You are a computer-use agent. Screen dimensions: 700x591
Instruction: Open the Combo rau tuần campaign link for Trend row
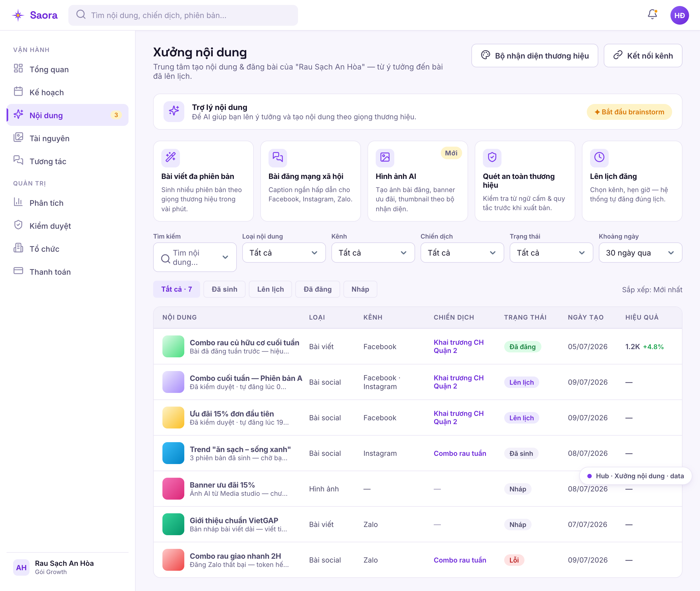pos(460,453)
